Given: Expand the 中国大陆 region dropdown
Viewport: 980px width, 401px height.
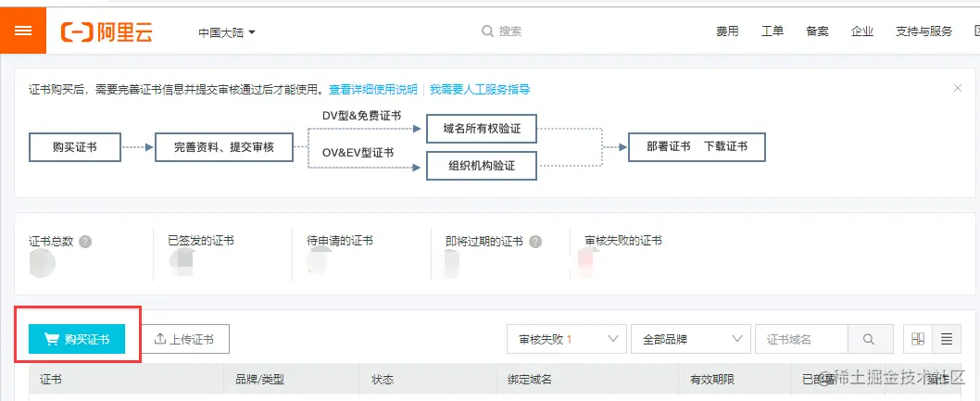Looking at the screenshot, I should pos(227,32).
